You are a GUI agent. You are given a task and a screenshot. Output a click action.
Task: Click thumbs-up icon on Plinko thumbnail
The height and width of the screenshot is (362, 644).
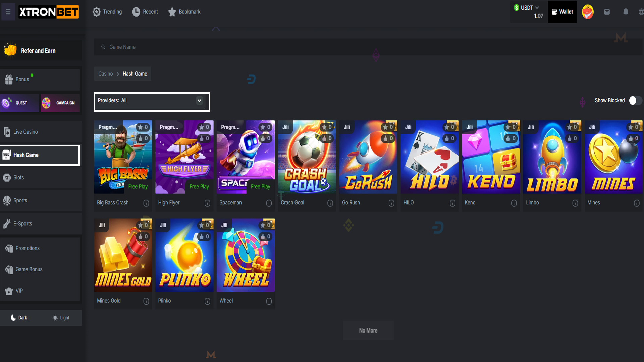point(201,237)
